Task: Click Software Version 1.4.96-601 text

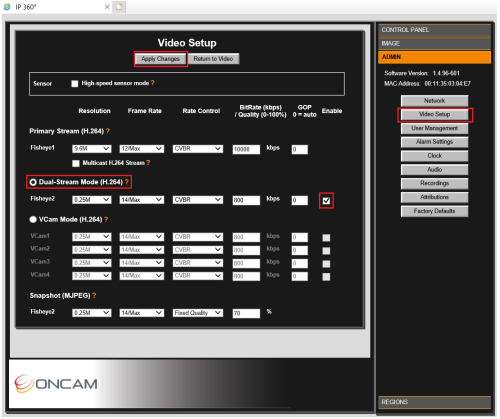Action: tap(422, 73)
